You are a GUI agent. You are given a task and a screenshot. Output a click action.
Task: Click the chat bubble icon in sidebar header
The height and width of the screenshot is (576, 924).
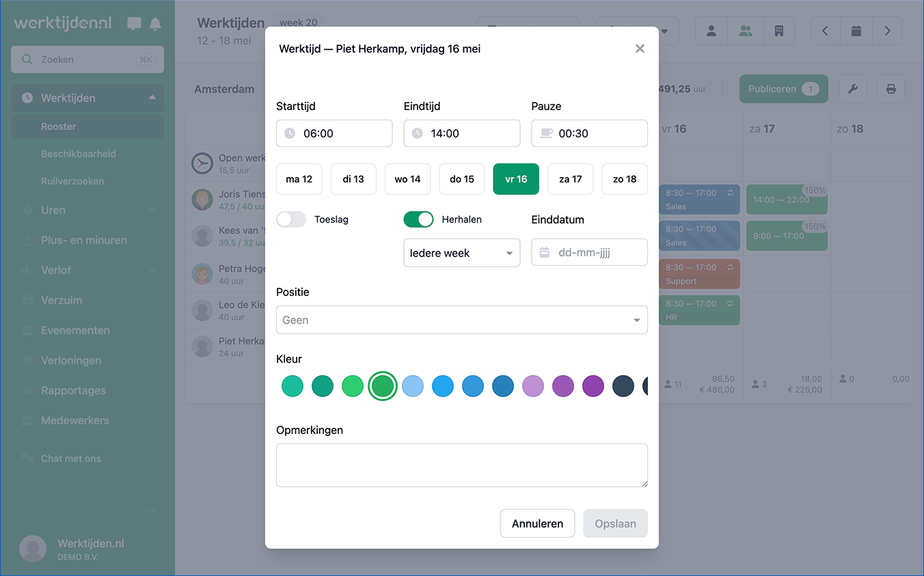(134, 24)
